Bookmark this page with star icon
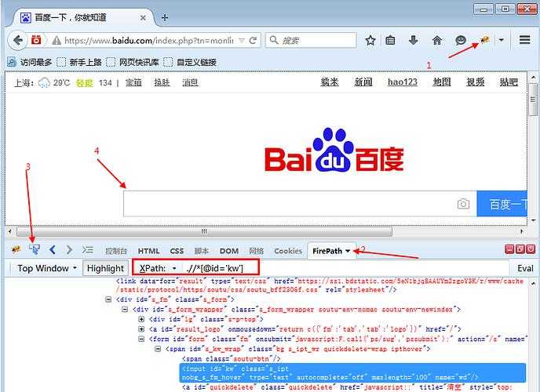 click(370, 41)
